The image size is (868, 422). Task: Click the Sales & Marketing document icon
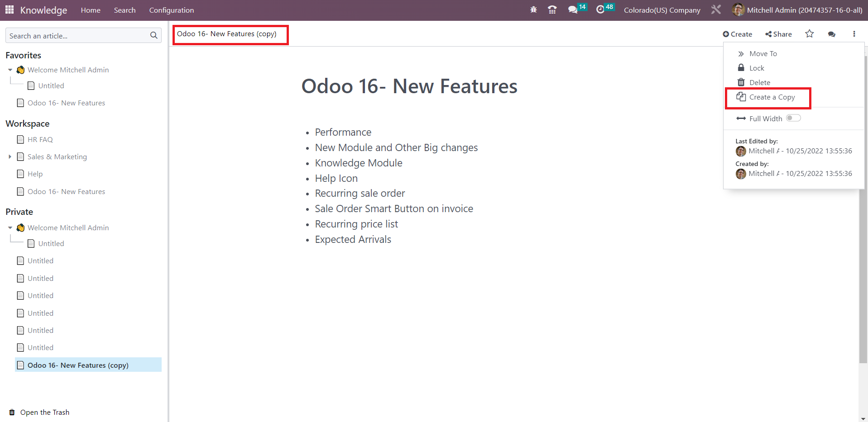[20, 156]
